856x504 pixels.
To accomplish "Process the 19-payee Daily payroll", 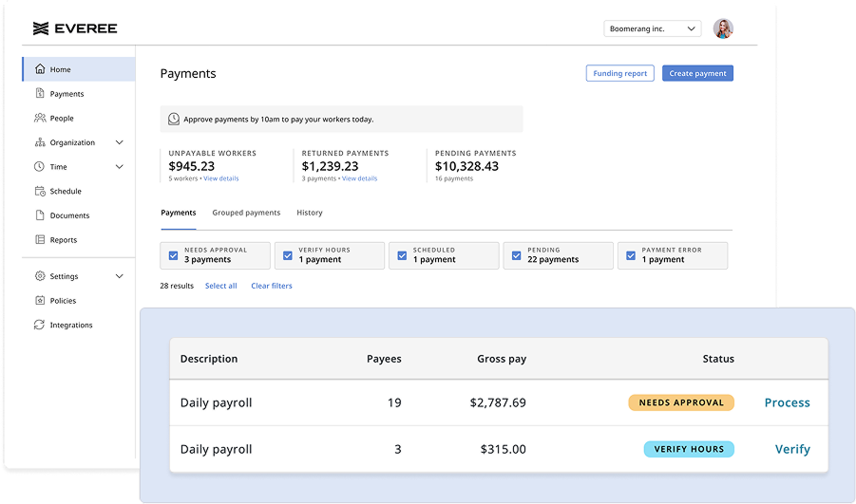I will point(787,402).
